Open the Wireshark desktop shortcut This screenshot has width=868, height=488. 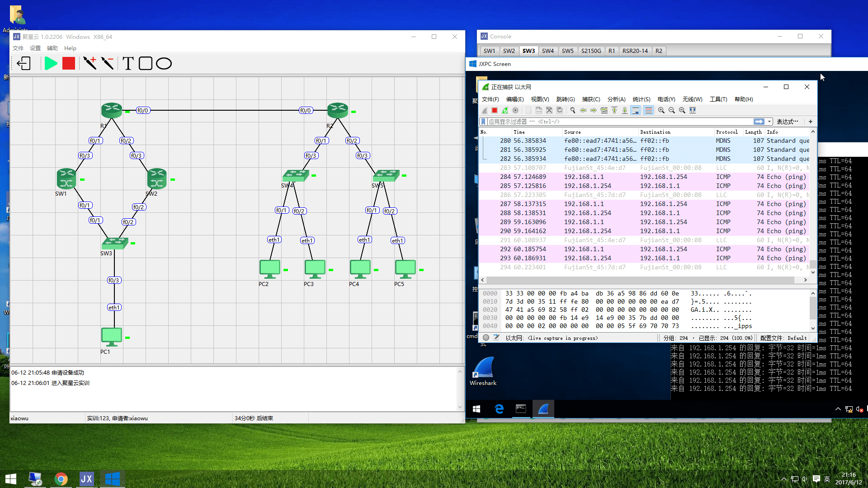[483, 371]
